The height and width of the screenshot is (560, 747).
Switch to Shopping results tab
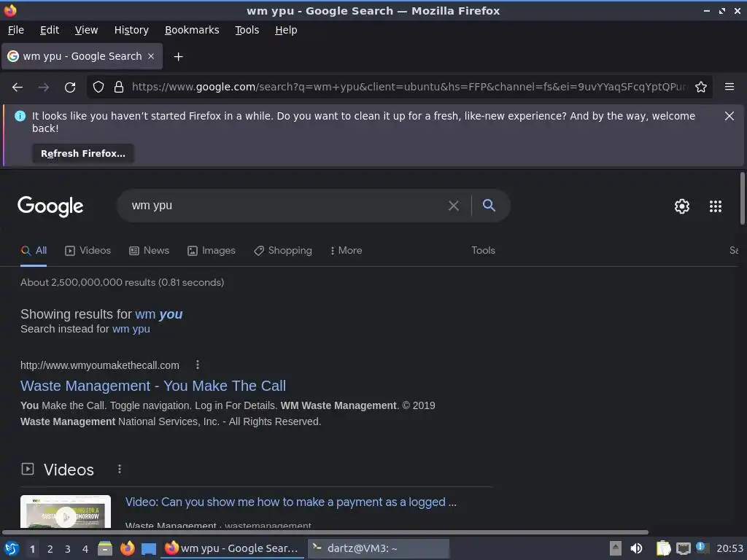[283, 251]
